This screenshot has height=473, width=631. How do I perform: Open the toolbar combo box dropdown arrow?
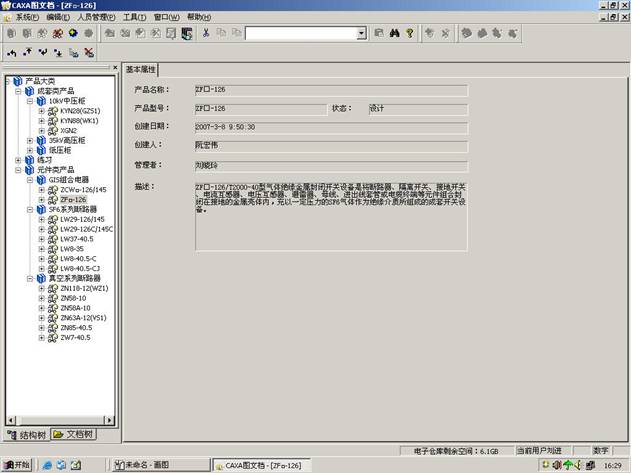pos(362,33)
